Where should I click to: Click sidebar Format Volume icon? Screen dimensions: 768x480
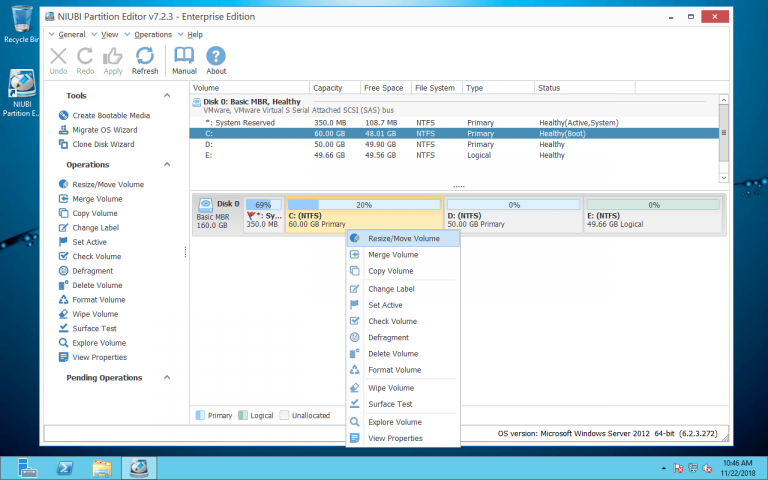coord(63,300)
